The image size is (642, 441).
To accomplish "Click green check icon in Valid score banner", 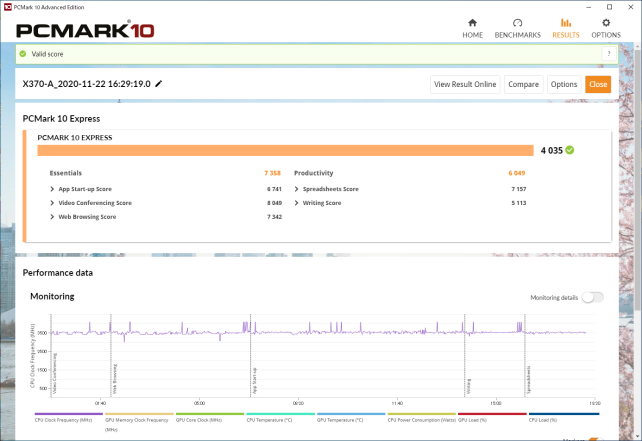I will tap(23, 54).
